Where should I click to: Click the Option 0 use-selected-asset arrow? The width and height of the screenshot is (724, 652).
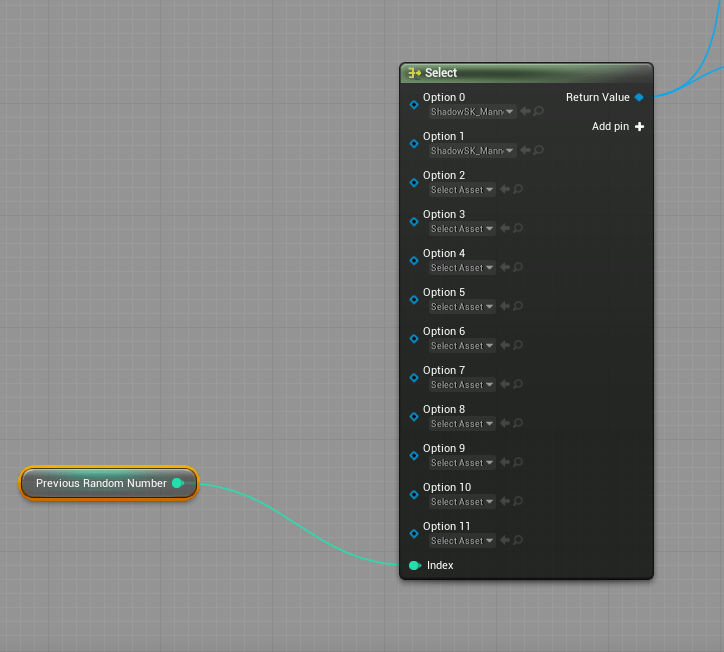coord(525,112)
